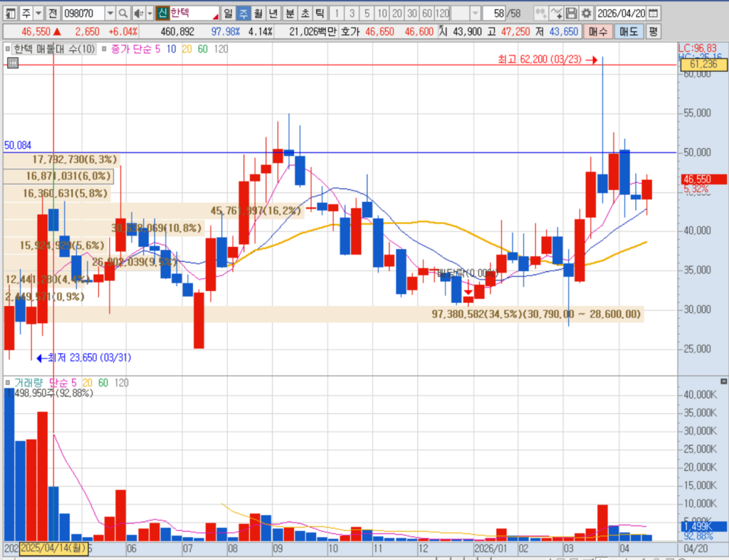This screenshot has width=729, height=560.
Task: Choose interval 120 button
Action: pos(441,13)
